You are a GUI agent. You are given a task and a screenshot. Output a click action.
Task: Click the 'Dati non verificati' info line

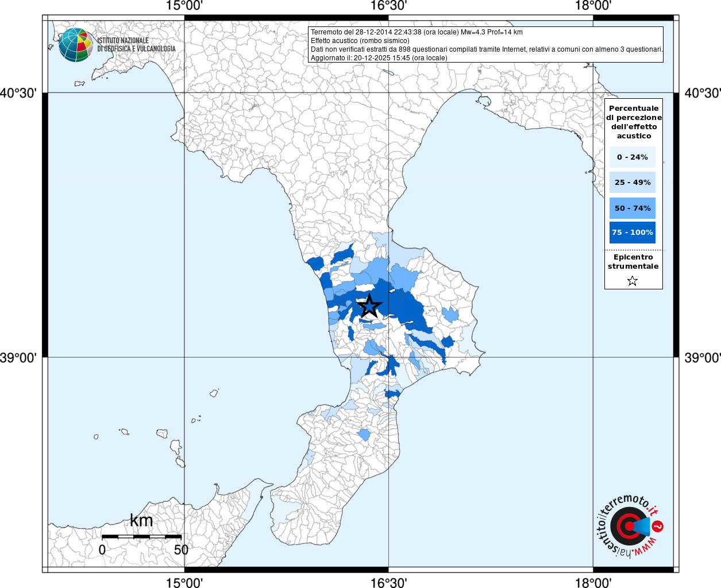pyautogui.click(x=487, y=49)
